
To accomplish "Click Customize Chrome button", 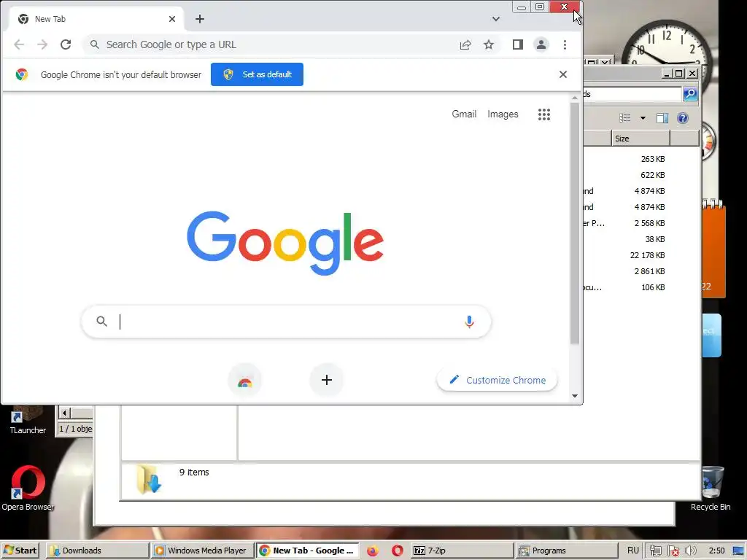I will (498, 381).
